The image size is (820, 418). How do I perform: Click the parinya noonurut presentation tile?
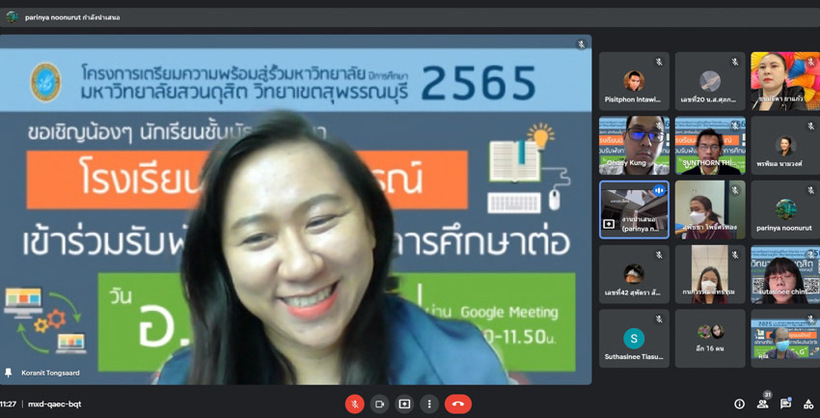pos(634,209)
